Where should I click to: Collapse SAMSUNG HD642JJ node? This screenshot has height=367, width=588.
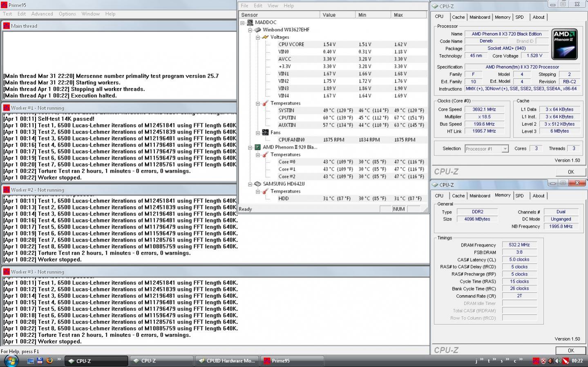250,184
